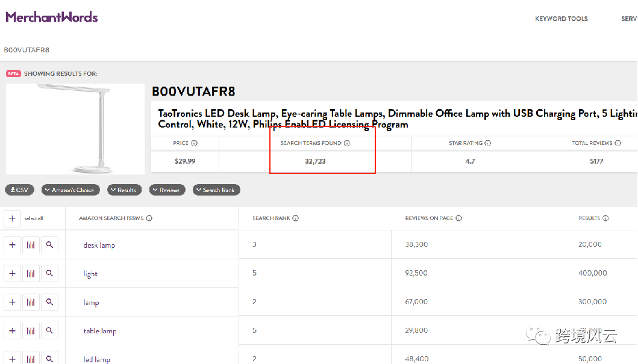This screenshot has width=638, height=364.
Task: Open chart icon for 'desk lamp' row
Action: tap(31, 245)
